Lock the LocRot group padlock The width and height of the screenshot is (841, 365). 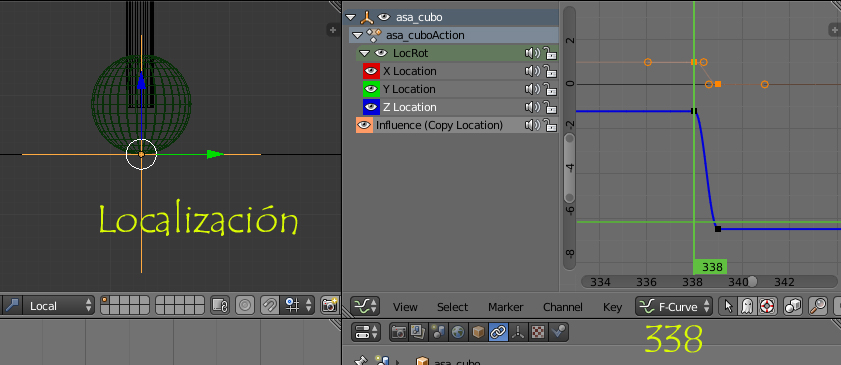(550, 53)
